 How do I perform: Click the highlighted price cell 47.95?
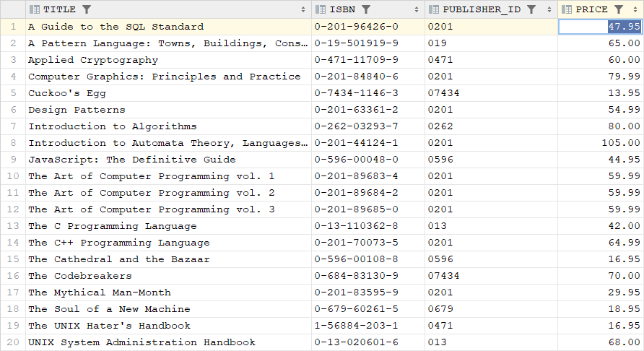pyautogui.click(x=601, y=27)
